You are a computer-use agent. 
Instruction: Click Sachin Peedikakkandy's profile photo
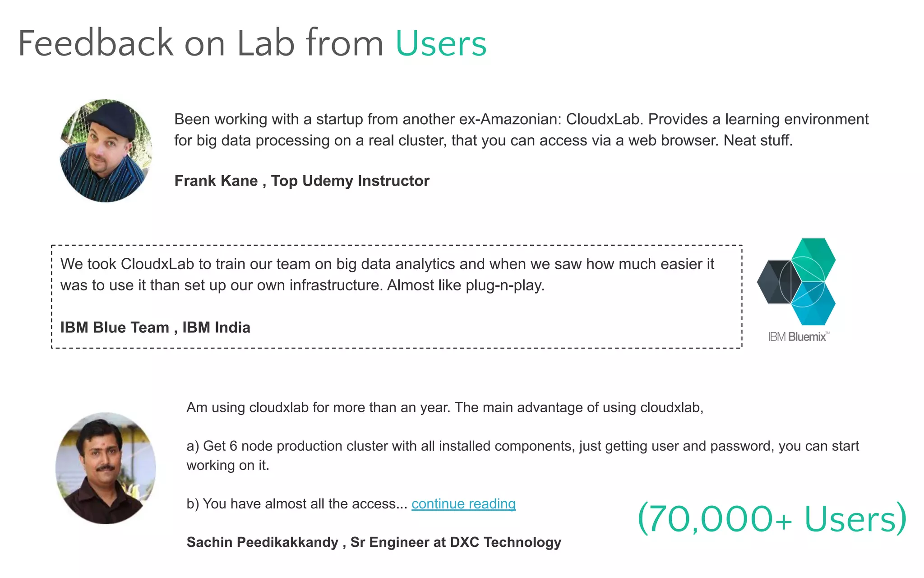(x=106, y=468)
